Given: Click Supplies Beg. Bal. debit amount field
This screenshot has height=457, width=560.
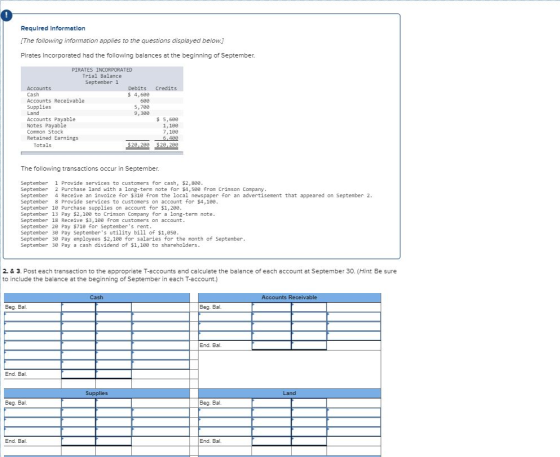Looking at the screenshot, I should click(x=79, y=403).
